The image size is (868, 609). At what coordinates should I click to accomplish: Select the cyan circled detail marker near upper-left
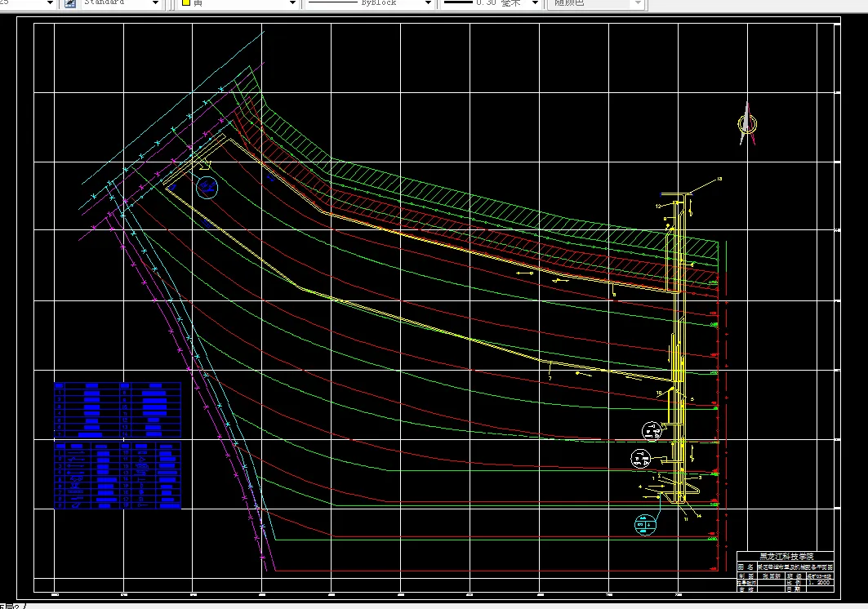click(207, 188)
